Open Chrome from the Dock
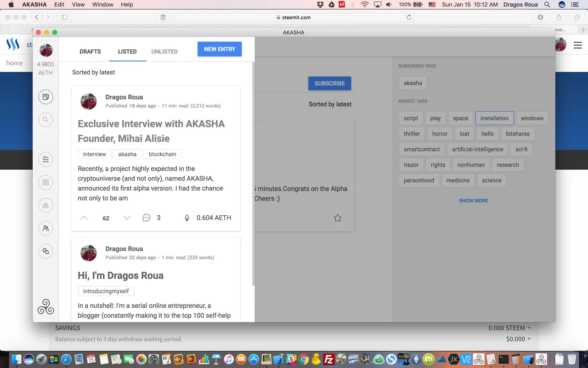 click(x=303, y=359)
